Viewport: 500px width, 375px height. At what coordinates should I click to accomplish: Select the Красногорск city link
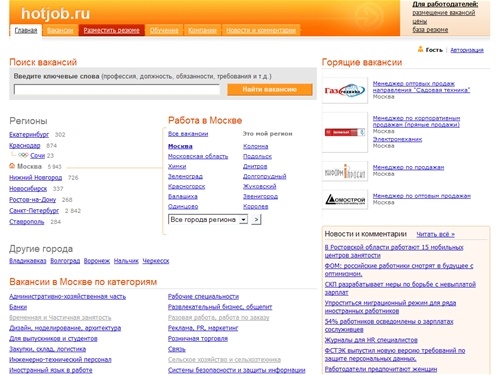click(x=187, y=186)
